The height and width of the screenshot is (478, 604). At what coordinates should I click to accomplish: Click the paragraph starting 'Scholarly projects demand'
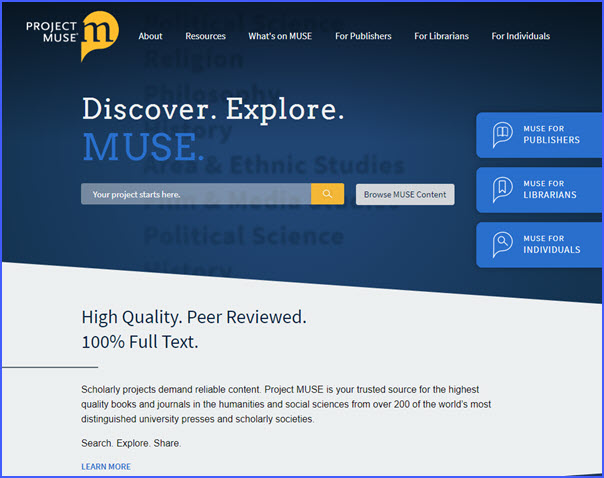pos(286,404)
